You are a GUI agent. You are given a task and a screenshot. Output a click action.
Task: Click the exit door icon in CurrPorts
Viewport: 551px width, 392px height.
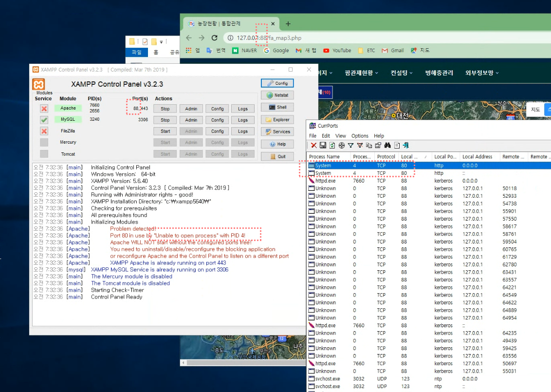pos(406,145)
